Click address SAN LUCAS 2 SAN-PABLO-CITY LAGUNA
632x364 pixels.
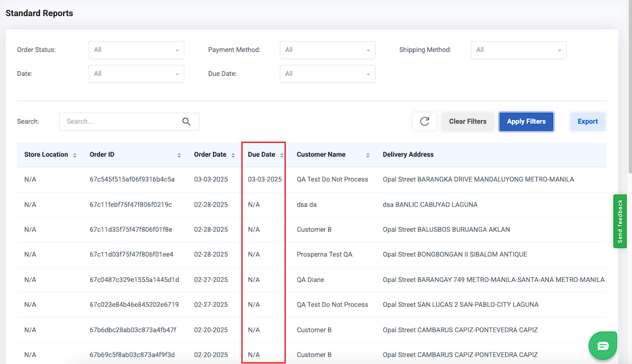461,304
